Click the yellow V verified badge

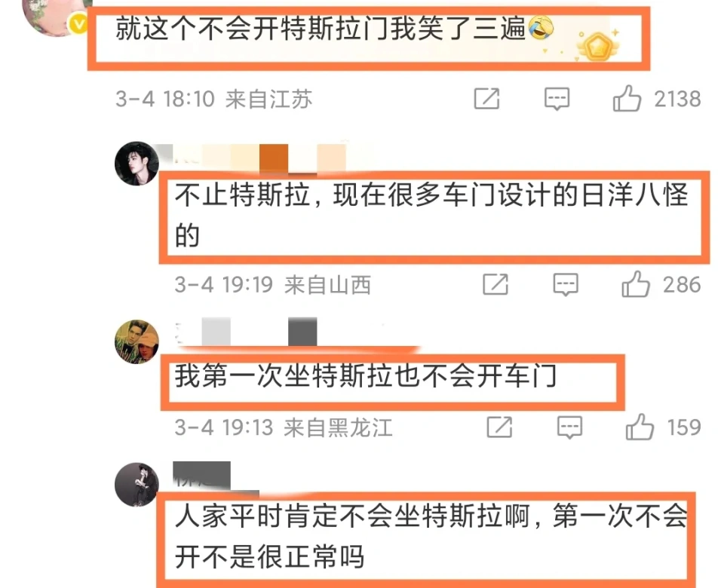coord(78,24)
